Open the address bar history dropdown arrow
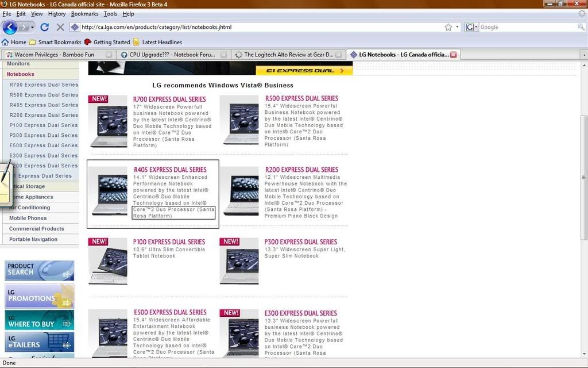This screenshot has width=588, height=368. [x=457, y=27]
